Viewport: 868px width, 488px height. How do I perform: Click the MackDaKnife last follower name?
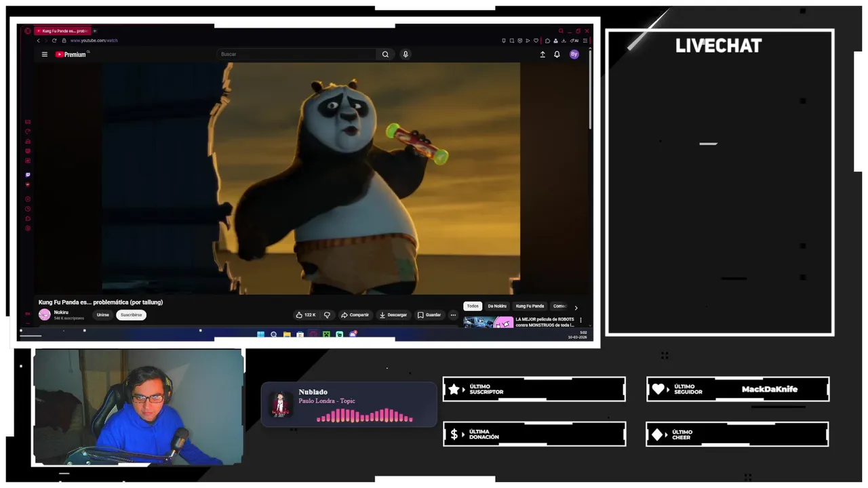(770, 389)
